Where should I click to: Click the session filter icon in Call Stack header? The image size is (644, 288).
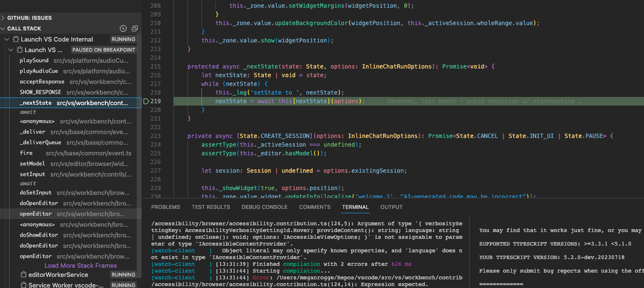tap(123, 28)
